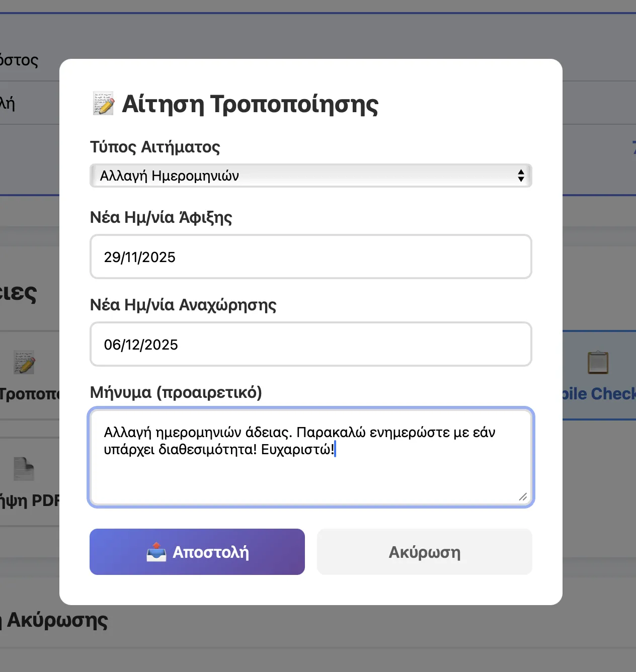This screenshot has height=672, width=636.
Task: Click inside the Μήνυμα message textarea
Action: click(x=310, y=455)
